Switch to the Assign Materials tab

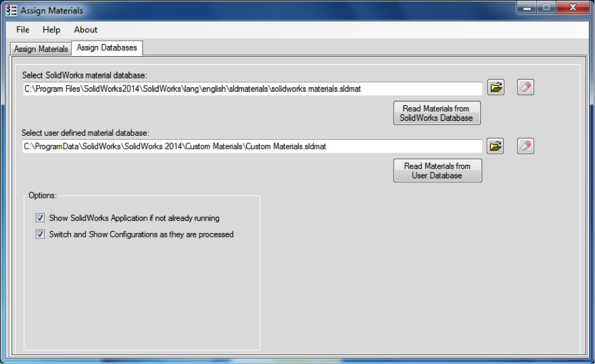[x=41, y=49]
